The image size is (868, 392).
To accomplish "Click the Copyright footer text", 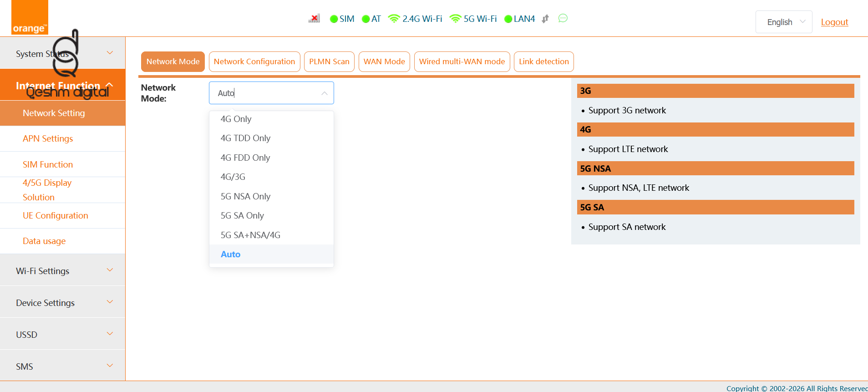I will [797, 388].
